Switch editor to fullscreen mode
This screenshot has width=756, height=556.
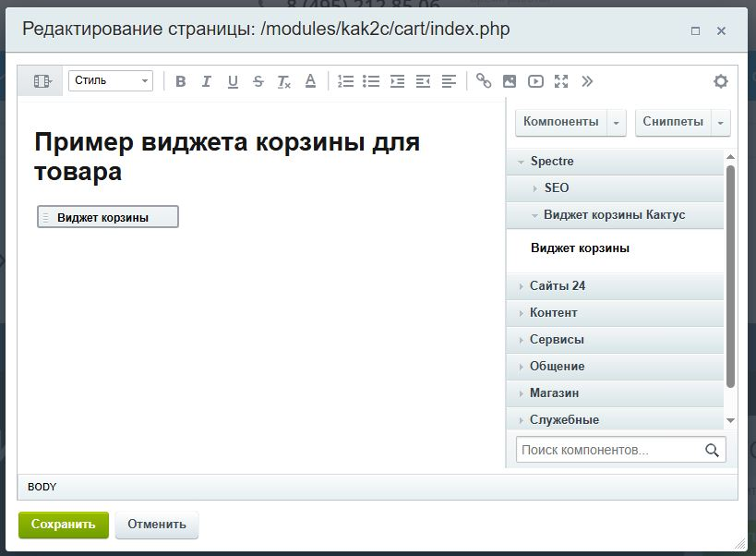[x=561, y=81]
